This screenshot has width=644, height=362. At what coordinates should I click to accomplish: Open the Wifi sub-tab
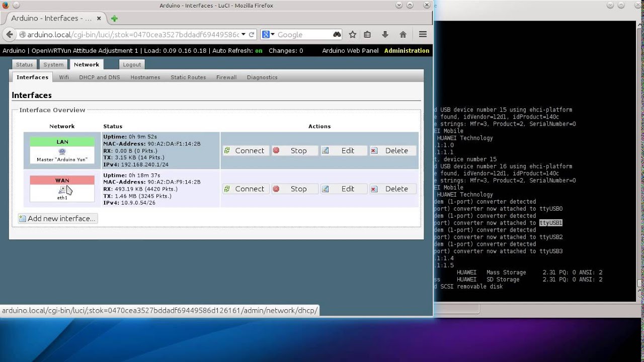[x=64, y=77]
